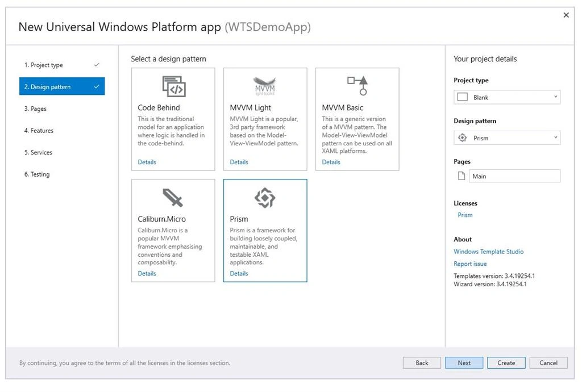The height and width of the screenshot is (392, 582).
Task: Open the Windows Template Studio link
Action: [x=488, y=252]
